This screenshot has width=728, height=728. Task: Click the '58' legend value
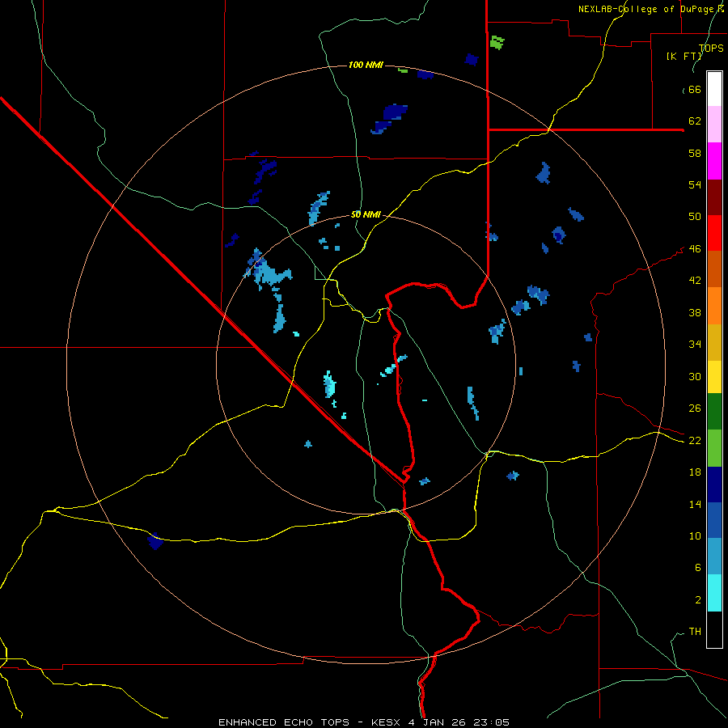[695, 153]
